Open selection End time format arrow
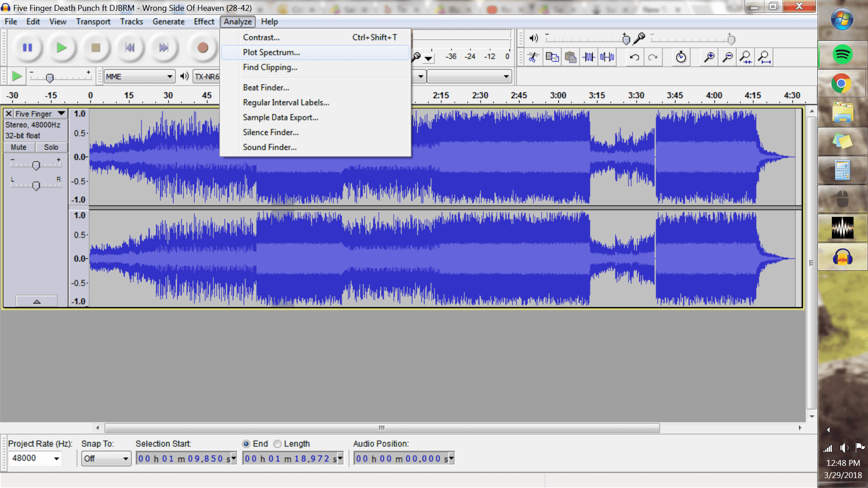The width and height of the screenshot is (868, 488). click(x=340, y=459)
